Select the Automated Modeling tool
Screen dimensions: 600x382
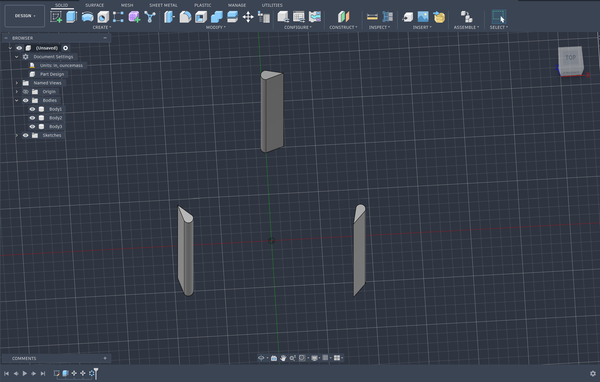150,17
